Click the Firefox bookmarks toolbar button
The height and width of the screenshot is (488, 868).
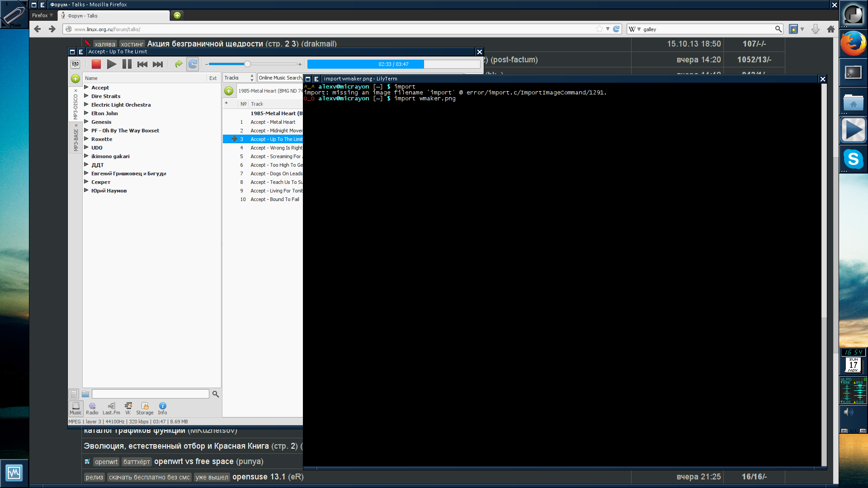(793, 29)
